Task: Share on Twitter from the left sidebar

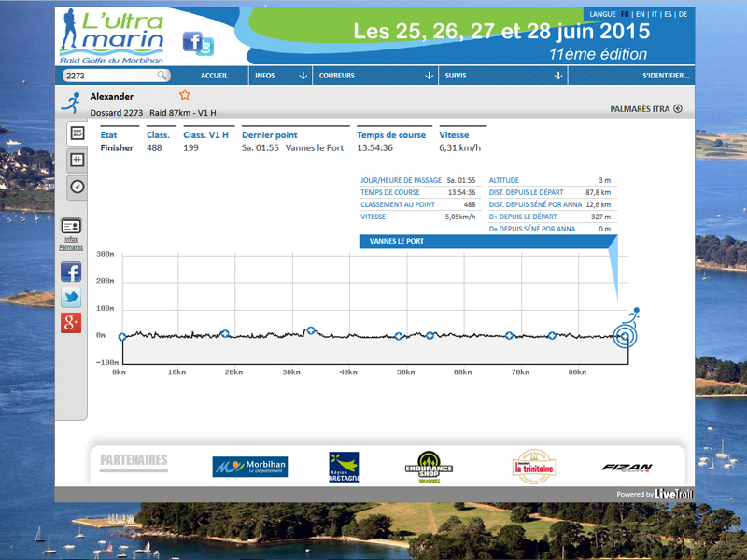Action: [71, 298]
